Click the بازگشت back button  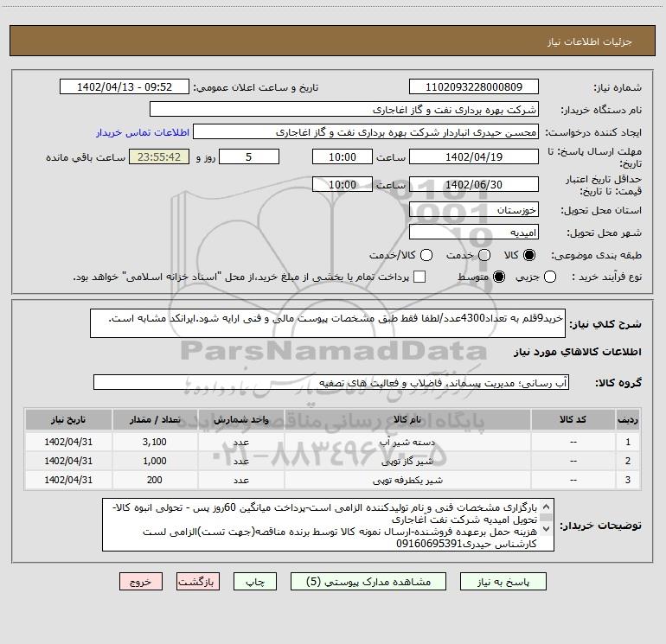click(x=198, y=582)
